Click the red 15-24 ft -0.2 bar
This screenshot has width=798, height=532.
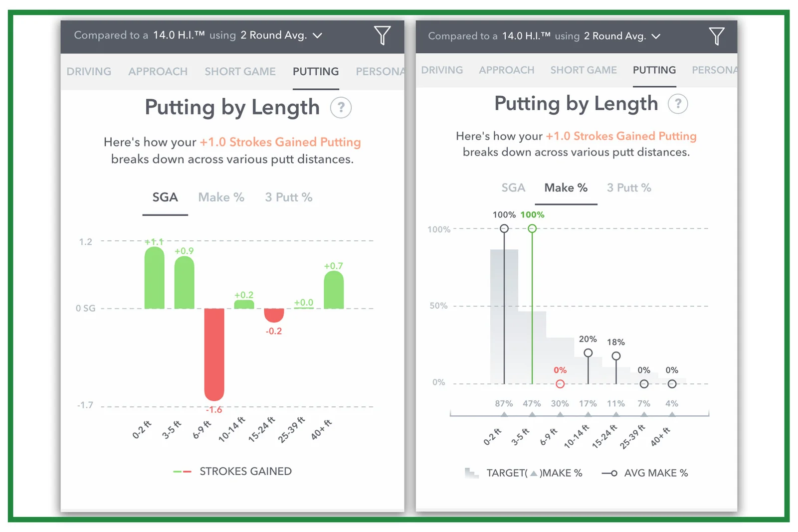pyautogui.click(x=274, y=315)
